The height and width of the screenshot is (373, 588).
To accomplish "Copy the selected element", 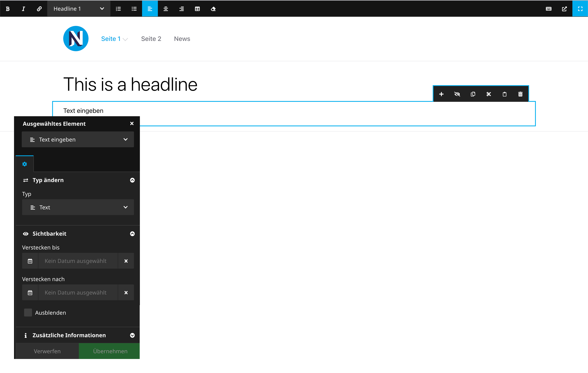I will [x=473, y=94].
